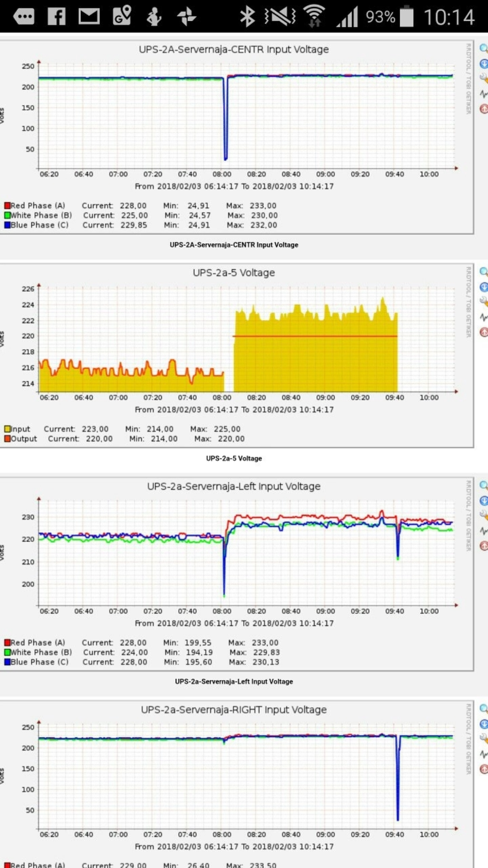The height and width of the screenshot is (868, 488).
Task: Select graph title 'UPS-2a-5 Voltage'
Action: [234, 273]
